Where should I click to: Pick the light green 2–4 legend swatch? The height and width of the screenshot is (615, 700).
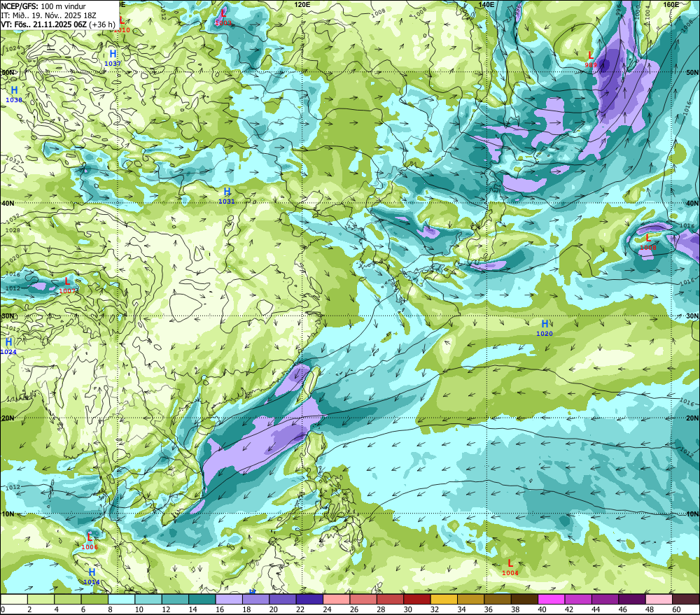[x=41, y=599]
